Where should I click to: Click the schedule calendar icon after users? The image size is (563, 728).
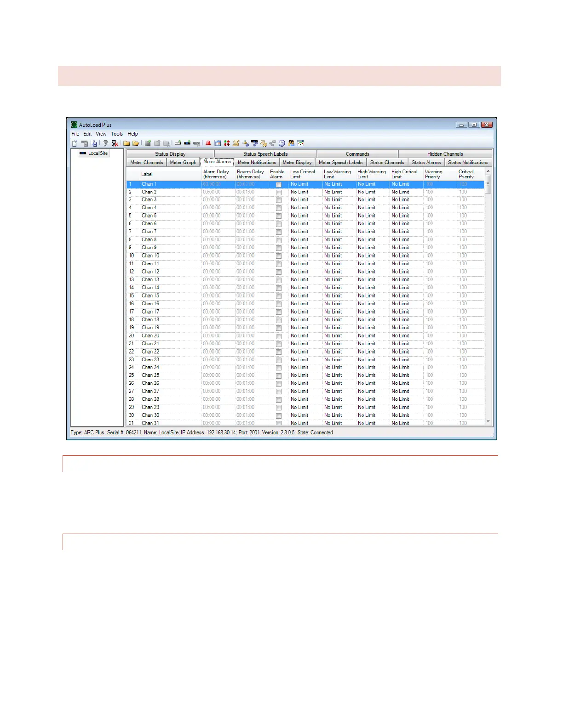tap(300, 143)
